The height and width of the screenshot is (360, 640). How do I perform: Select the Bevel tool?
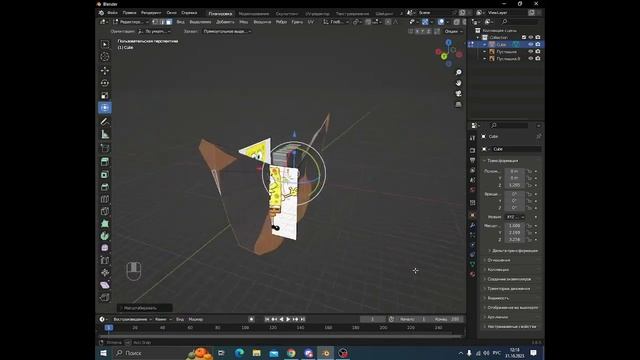105,187
